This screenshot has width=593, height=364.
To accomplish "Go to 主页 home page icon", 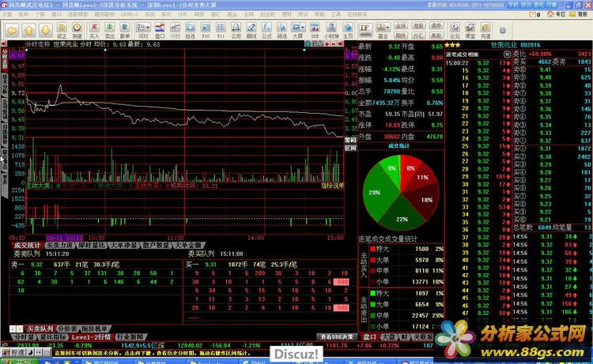I will (x=348, y=30).
